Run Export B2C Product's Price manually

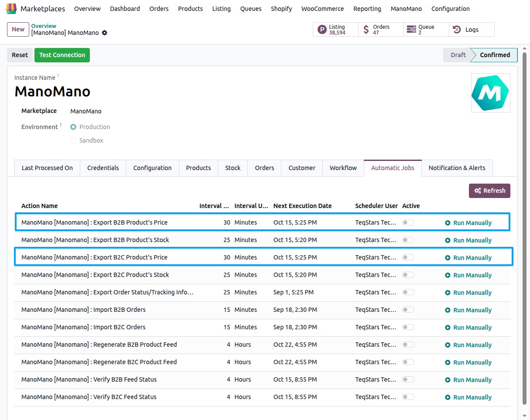[468, 258]
